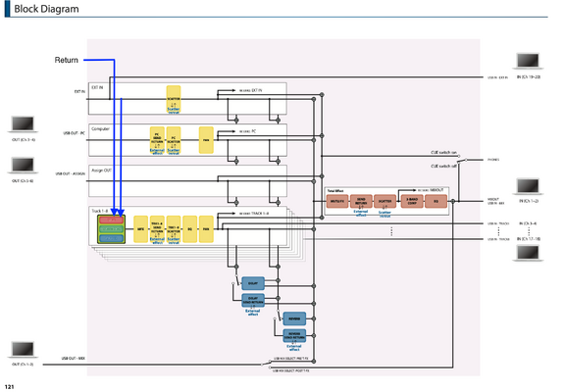
Task: Click External effect text under PC SEND RETURN
Action: click(x=157, y=151)
